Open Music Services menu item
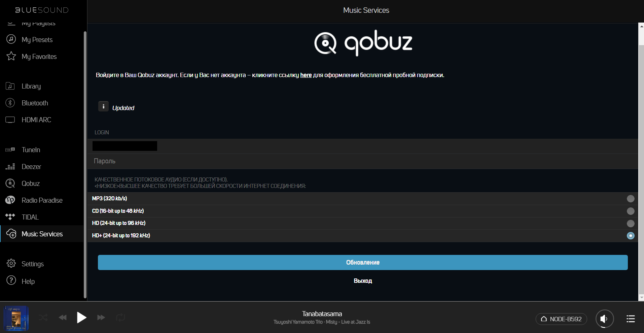The image size is (644, 333). coord(42,234)
